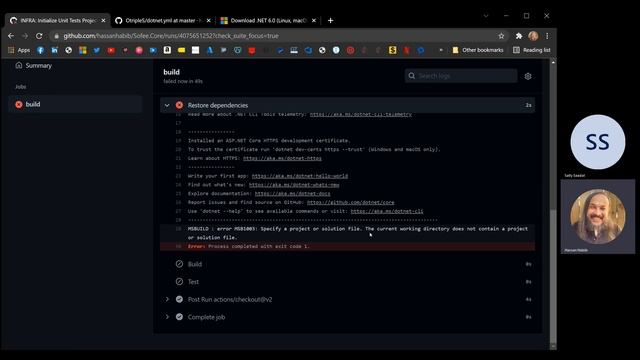
Task: Open the Twitter bookmark
Action: (97, 50)
